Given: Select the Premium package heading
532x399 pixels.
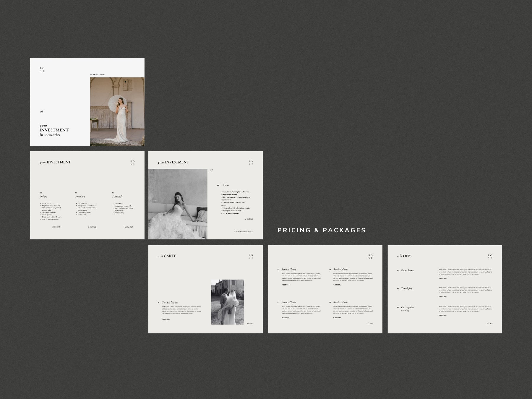Looking at the screenshot, I should pyautogui.click(x=80, y=197).
